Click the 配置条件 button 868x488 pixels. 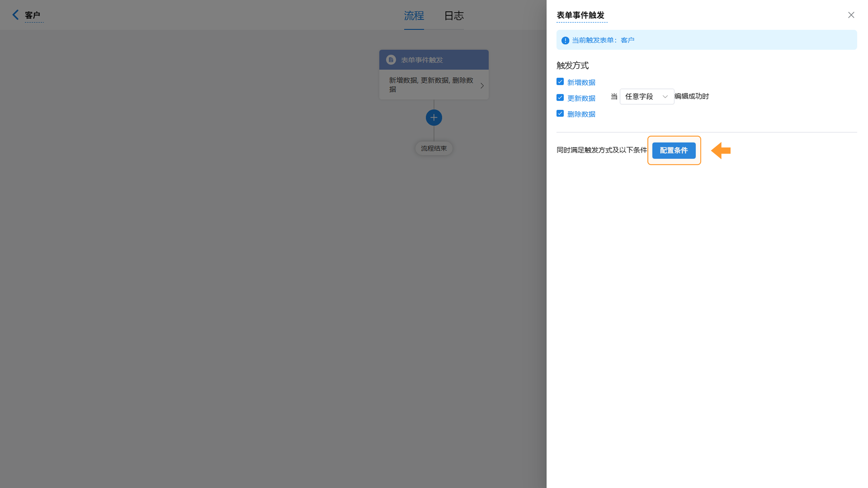click(x=674, y=151)
